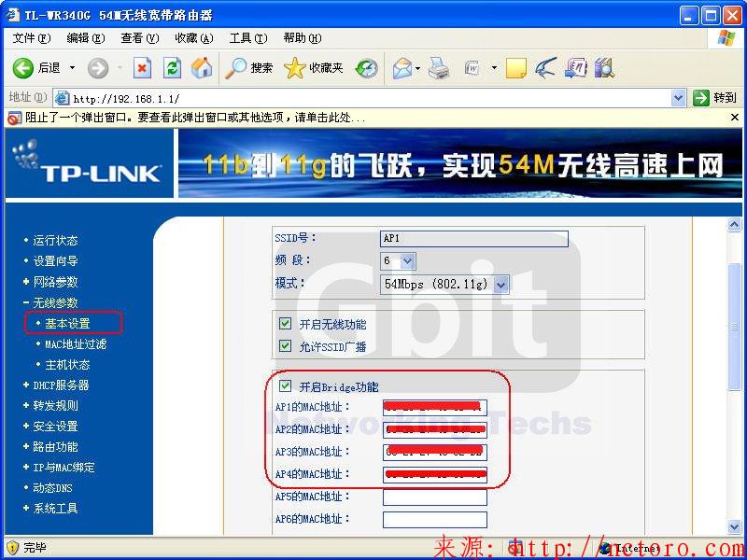
Task: Click the SSID号 input field
Action: (474, 239)
